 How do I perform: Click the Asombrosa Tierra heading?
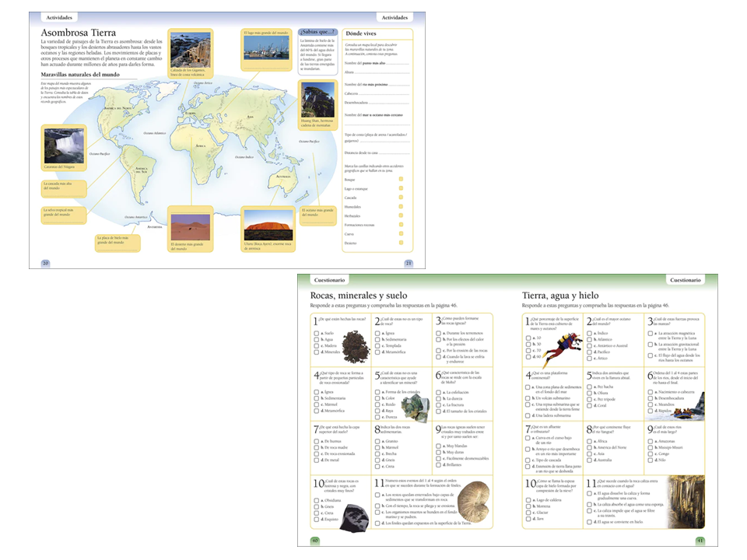pos(78,33)
